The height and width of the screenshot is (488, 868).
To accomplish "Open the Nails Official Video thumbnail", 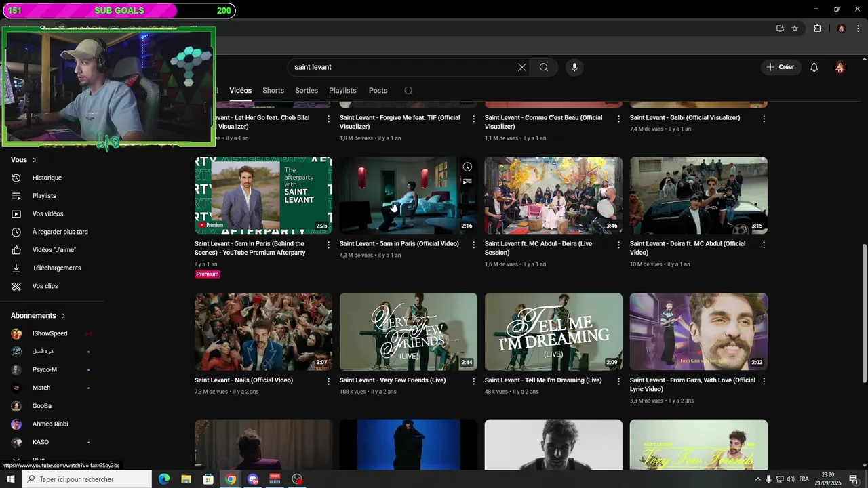I will [x=263, y=331].
